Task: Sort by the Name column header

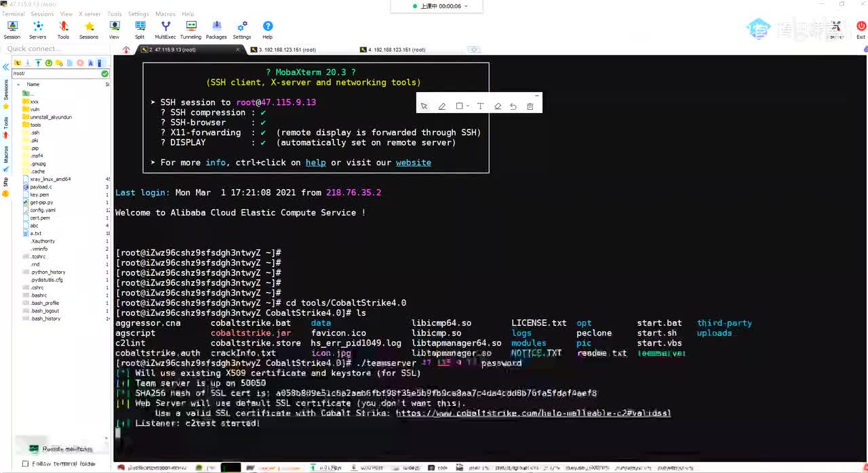Action: pyautogui.click(x=33, y=85)
